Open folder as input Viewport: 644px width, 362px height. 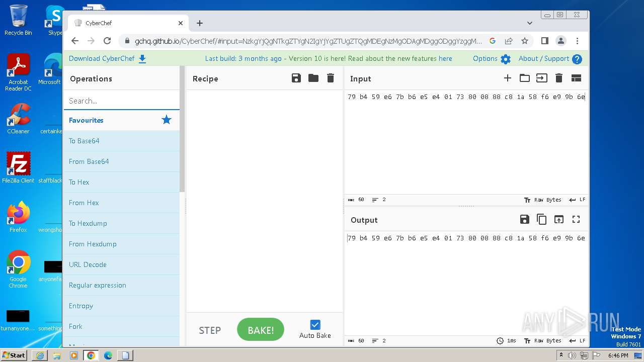tap(525, 78)
